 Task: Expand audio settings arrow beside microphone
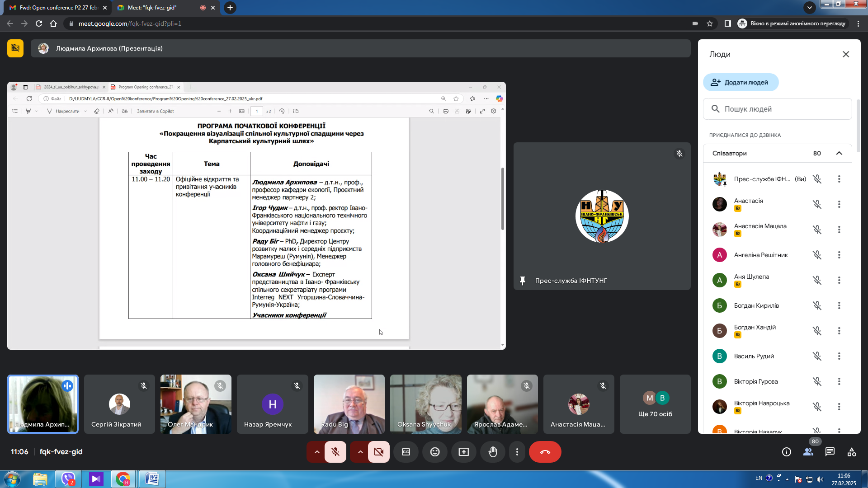[x=317, y=452]
